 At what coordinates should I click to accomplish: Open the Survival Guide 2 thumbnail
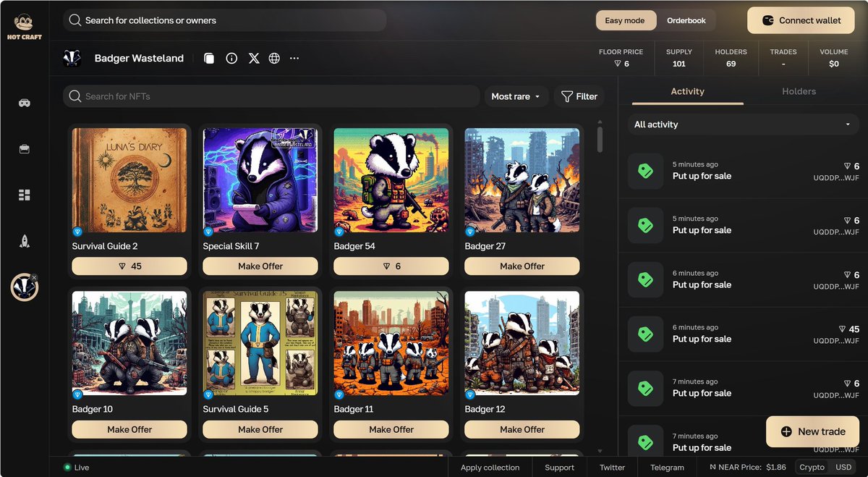[129, 181]
